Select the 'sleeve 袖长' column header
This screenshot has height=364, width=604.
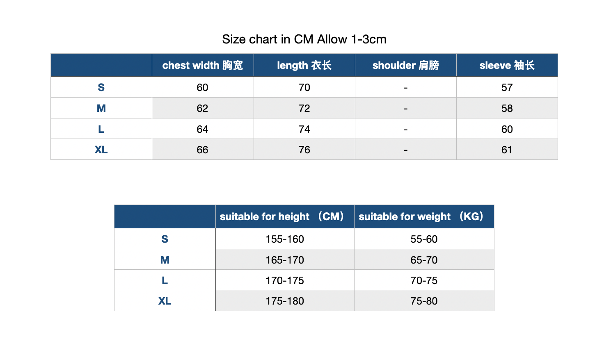click(507, 65)
